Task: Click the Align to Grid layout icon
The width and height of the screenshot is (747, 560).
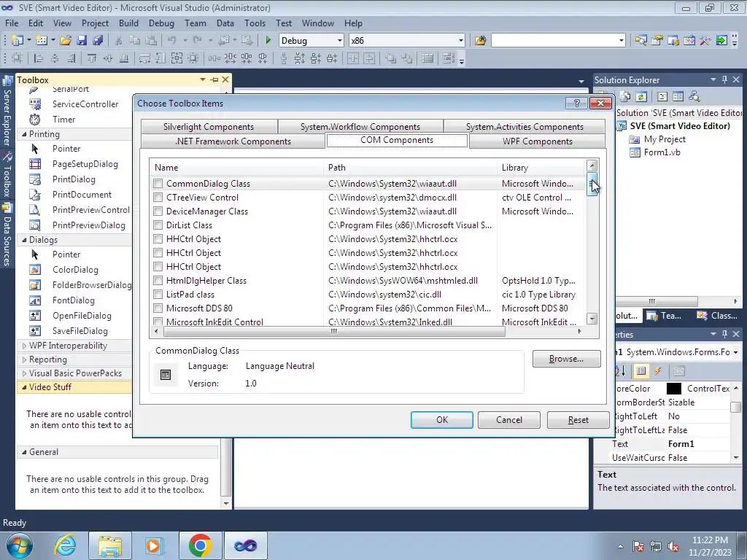Action: [x=18, y=58]
